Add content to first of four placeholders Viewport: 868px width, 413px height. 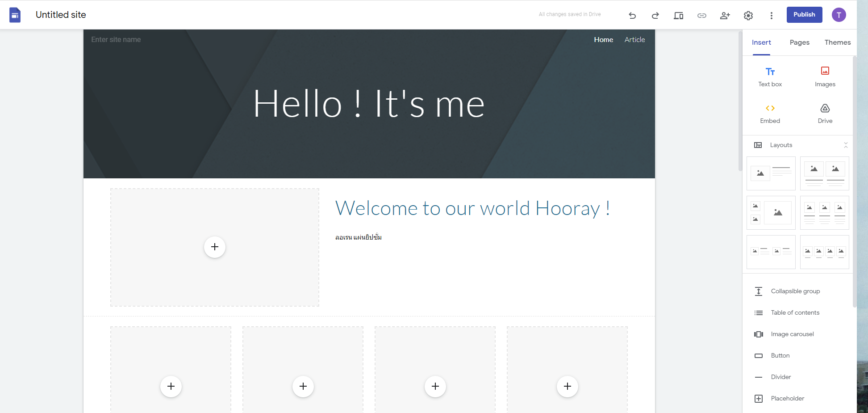(x=171, y=386)
